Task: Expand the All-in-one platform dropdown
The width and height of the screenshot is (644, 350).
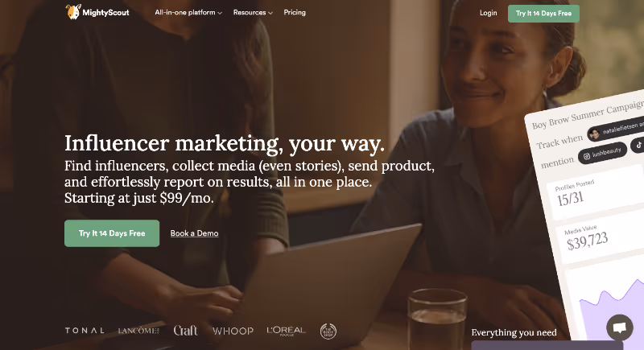Action: coord(188,13)
